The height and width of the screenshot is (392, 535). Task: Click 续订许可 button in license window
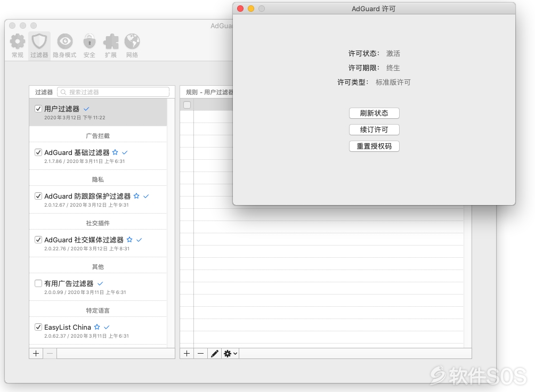pyautogui.click(x=374, y=129)
